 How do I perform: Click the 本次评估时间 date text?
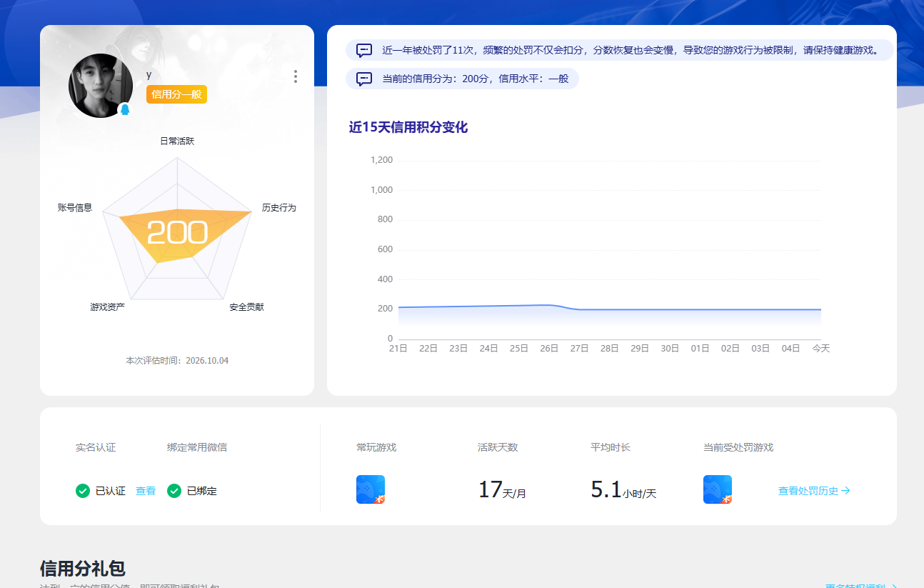click(177, 361)
